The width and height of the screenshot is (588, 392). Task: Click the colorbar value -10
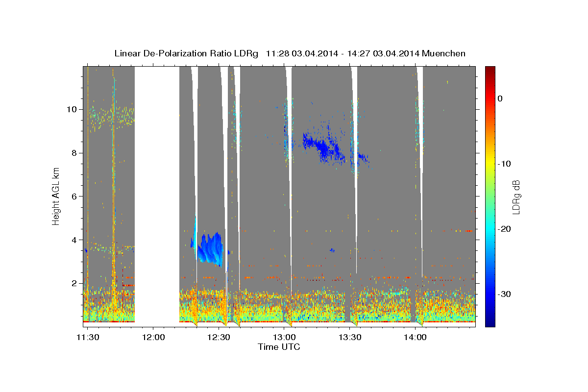pyautogui.click(x=505, y=164)
